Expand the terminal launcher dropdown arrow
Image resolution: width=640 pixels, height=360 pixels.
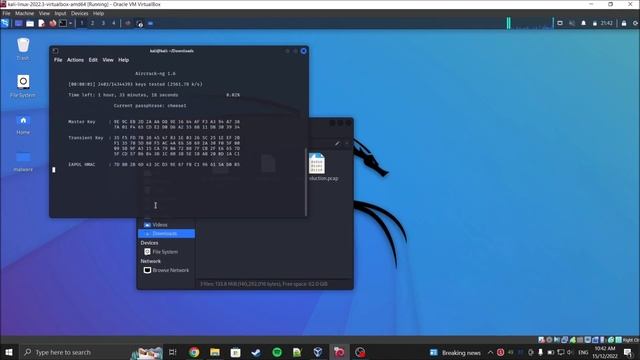click(71, 23)
